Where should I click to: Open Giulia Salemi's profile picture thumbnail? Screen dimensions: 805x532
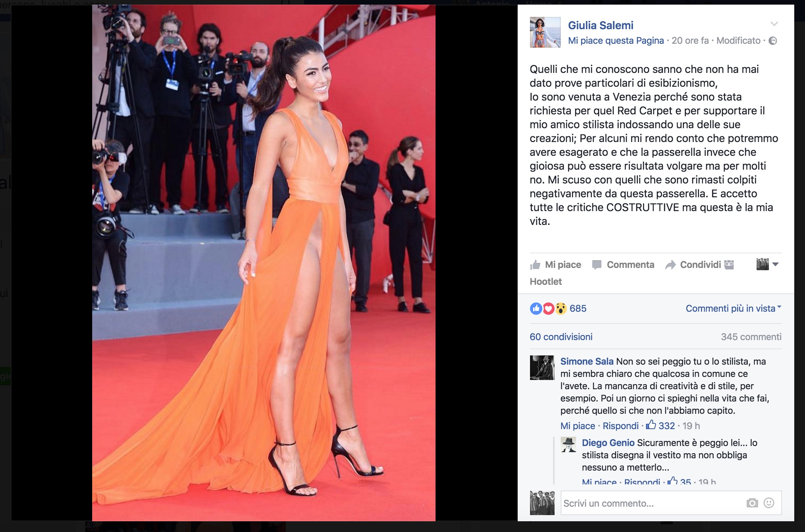(545, 32)
